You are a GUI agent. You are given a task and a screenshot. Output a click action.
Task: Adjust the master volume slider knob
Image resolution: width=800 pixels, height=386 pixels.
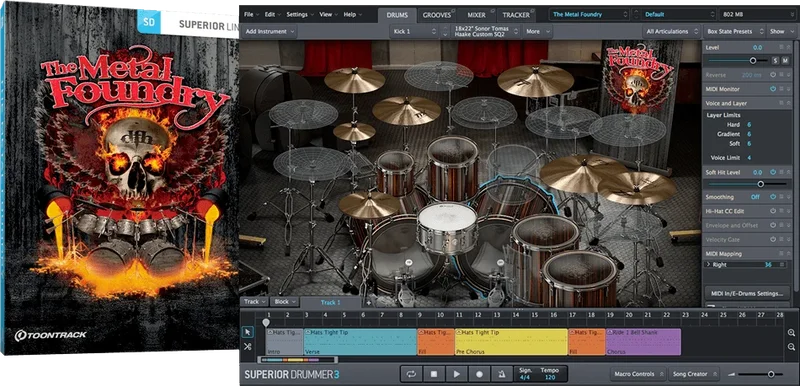tap(771, 374)
